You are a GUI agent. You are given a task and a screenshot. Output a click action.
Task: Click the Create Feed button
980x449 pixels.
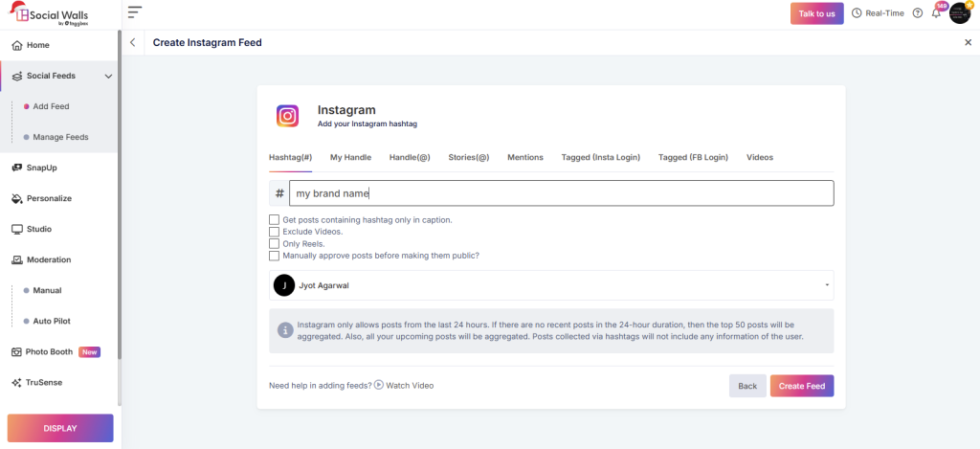[x=801, y=386]
